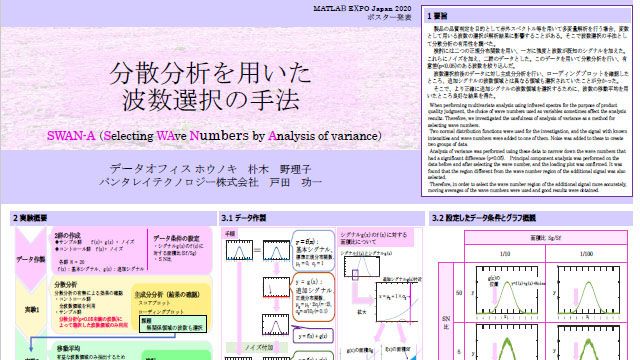Click the graph for SN 50 and ratio 1/10
Image resolution: width=640 pixels, height=360 pixels.
(507, 290)
